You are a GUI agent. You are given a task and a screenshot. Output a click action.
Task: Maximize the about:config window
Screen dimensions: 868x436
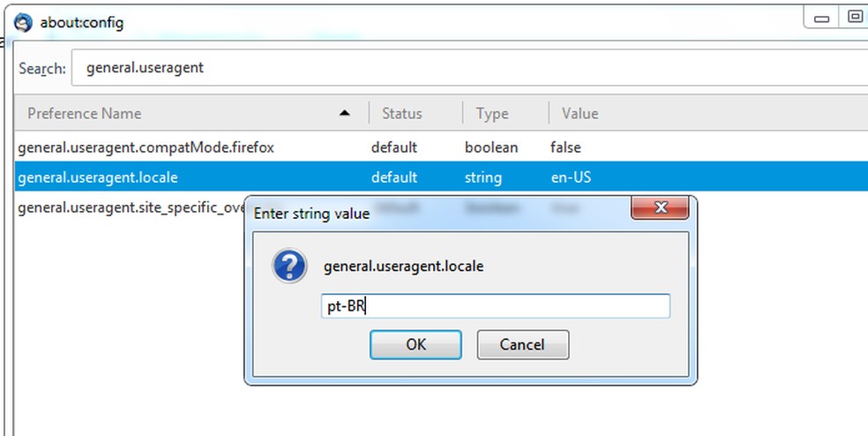pos(855,17)
